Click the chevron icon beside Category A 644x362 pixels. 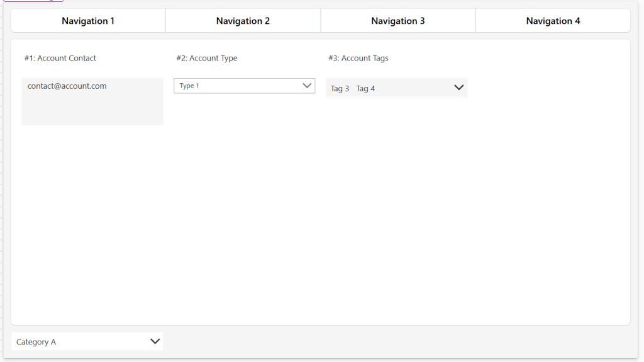coord(155,341)
